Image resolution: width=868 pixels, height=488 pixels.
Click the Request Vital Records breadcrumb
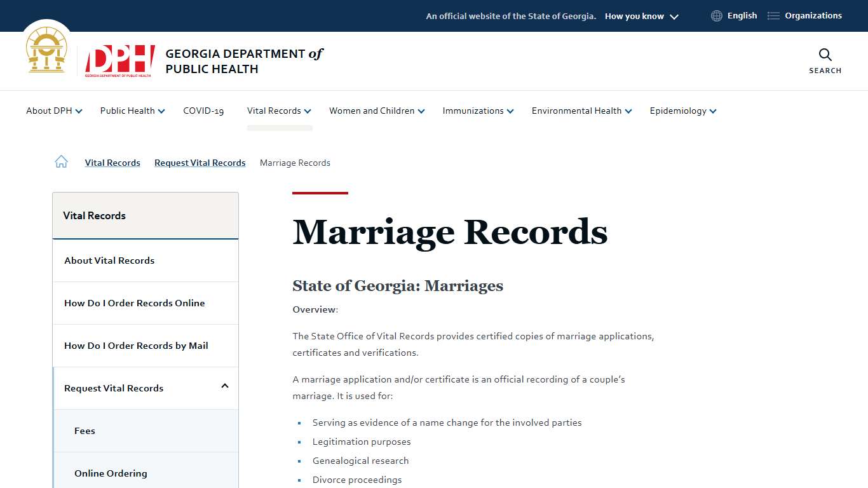point(200,163)
